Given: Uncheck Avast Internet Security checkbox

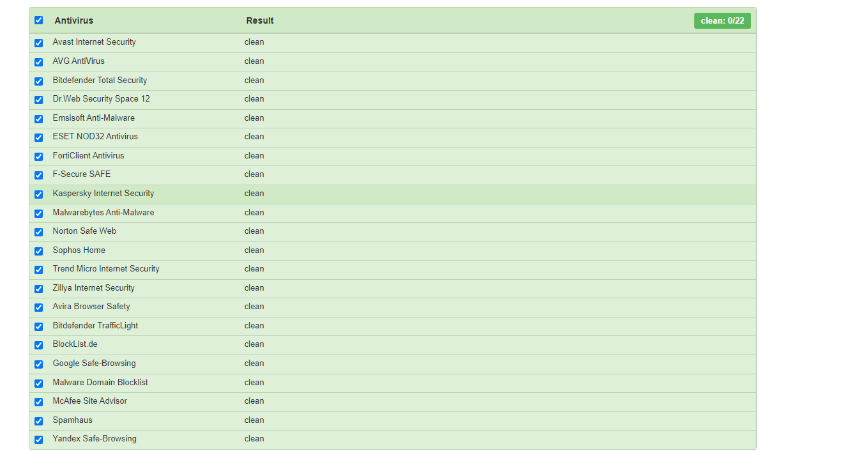Looking at the screenshot, I should [x=38, y=43].
